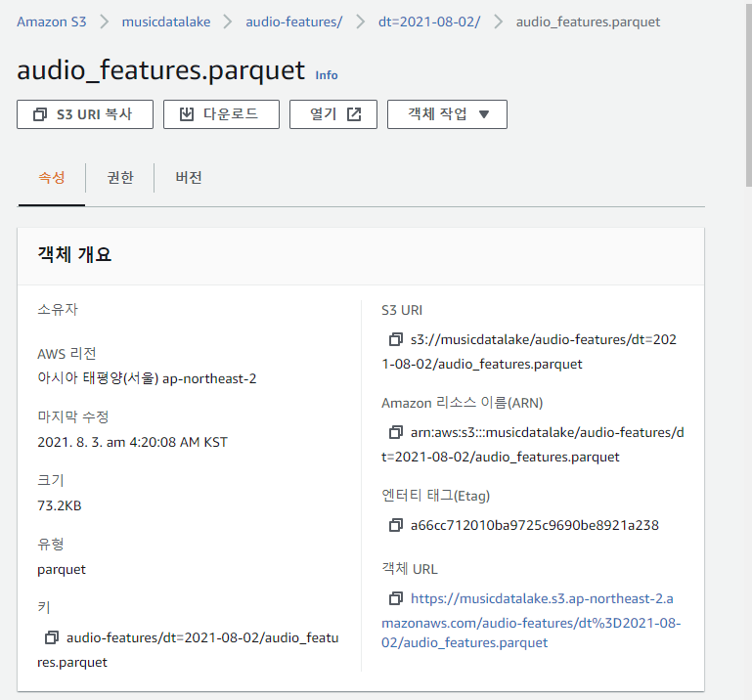The image size is (752, 700).
Task: Select the key text audio-features/dt=2021-08-02
Action: (188, 650)
